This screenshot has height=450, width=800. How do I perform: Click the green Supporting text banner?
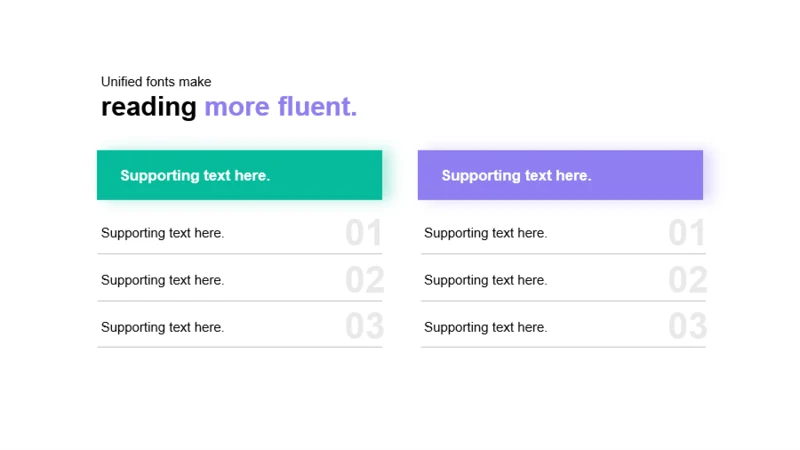(239, 175)
